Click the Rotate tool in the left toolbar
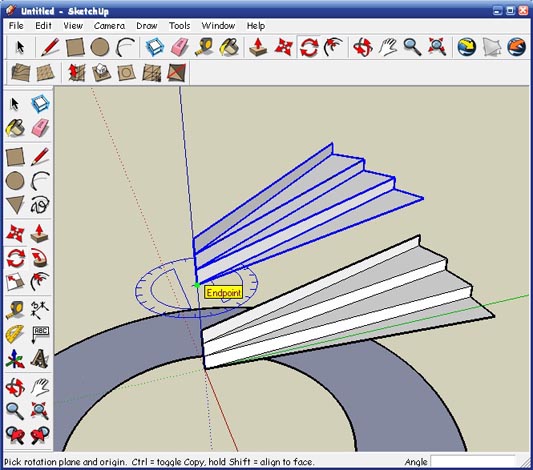The image size is (533, 470). 15,258
